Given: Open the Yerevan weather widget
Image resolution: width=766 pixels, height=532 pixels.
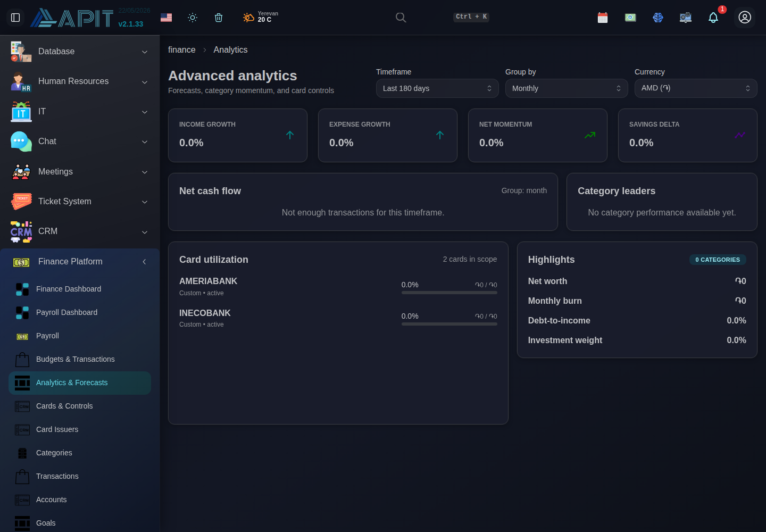Looking at the screenshot, I should tap(261, 17).
